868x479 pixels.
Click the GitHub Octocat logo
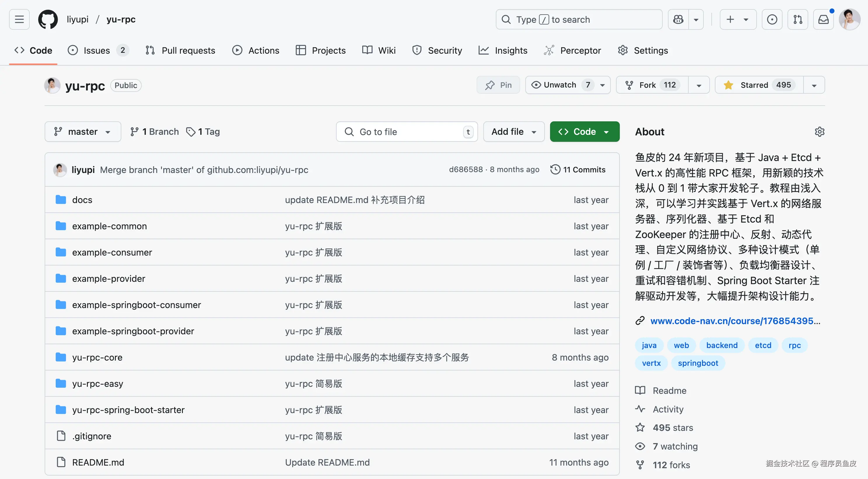(x=48, y=19)
